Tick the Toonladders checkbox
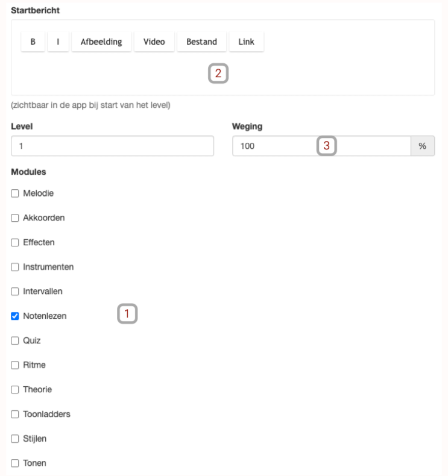This screenshot has width=448, height=476. point(15,414)
